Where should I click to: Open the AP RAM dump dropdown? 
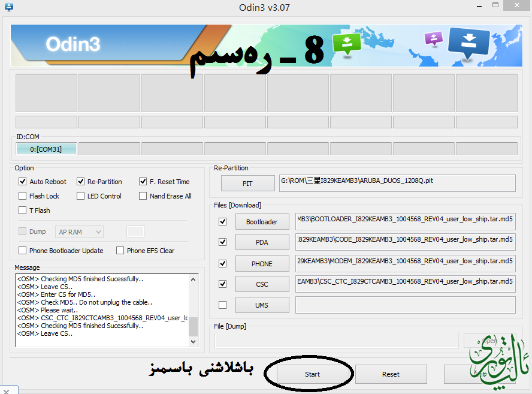click(80, 232)
